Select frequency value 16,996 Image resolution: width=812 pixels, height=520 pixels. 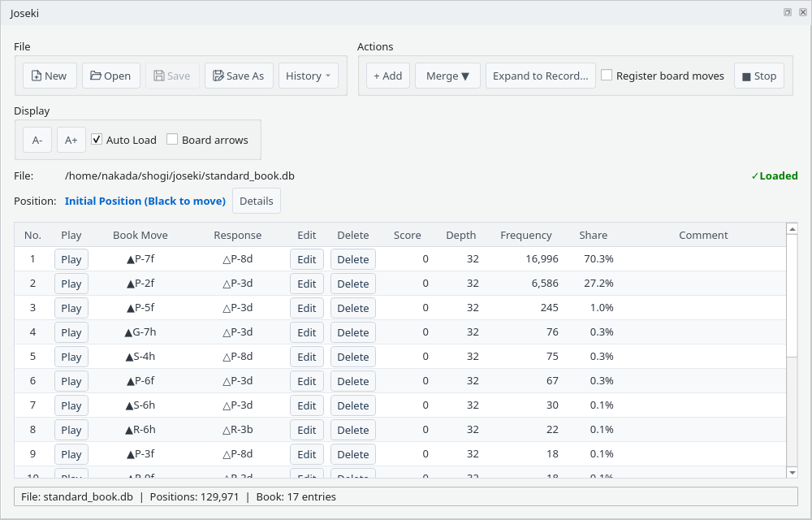542,258
